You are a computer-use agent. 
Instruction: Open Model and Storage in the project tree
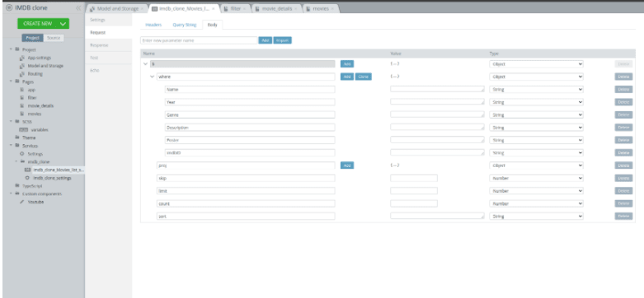(x=45, y=66)
